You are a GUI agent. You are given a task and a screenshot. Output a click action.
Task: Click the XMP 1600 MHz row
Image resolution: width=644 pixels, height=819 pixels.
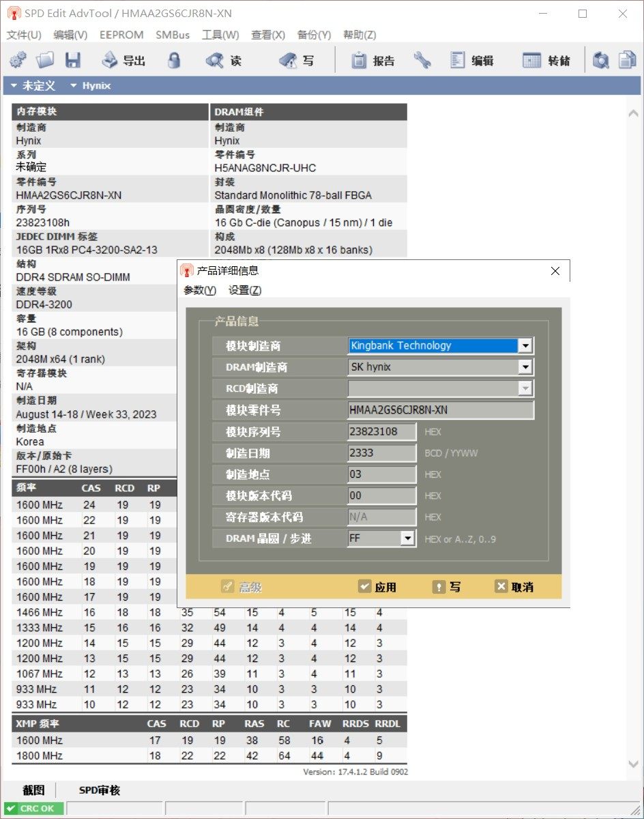click(x=209, y=741)
